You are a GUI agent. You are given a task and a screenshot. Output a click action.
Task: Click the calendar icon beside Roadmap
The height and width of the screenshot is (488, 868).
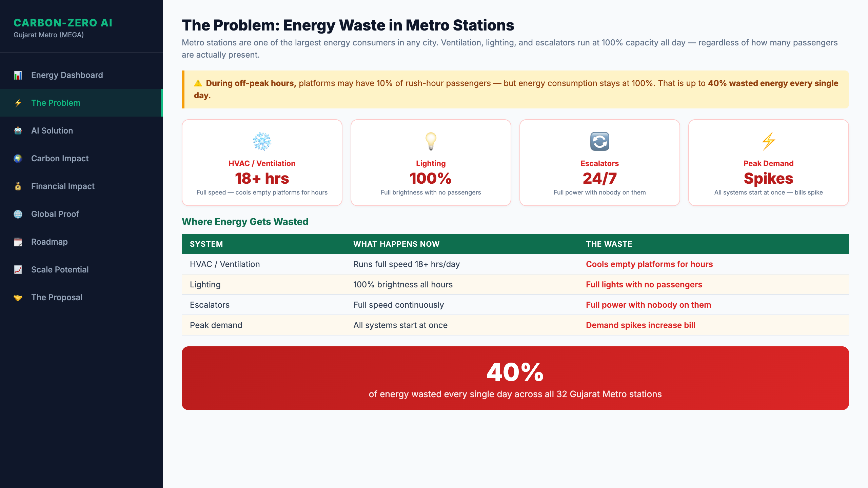click(x=18, y=242)
